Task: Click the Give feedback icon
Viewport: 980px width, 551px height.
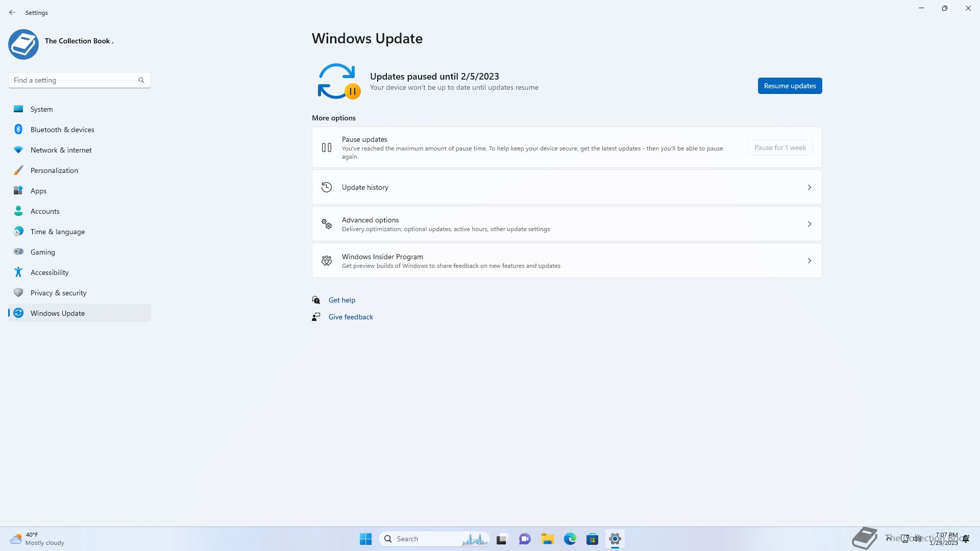Action: [316, 317]
